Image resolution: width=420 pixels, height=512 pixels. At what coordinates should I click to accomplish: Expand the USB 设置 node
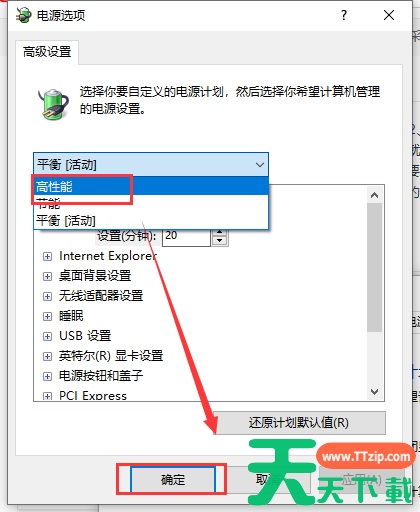click(x=47, y=336)
